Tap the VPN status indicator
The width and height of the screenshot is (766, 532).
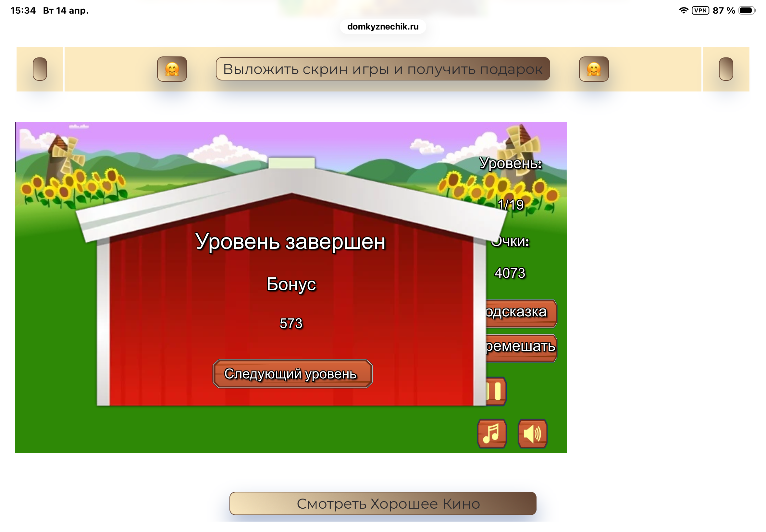(700, 10)
